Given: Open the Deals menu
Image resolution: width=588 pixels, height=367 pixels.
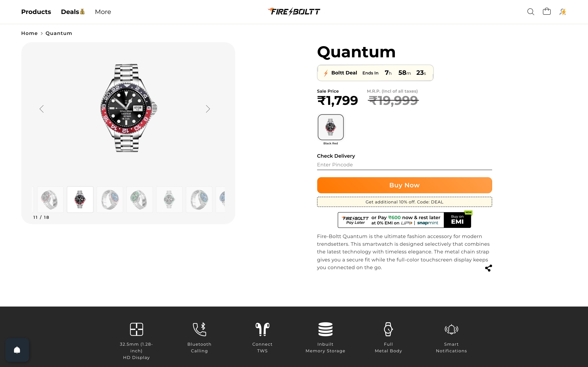Looking at the screenshot, I should click(73, 12).
